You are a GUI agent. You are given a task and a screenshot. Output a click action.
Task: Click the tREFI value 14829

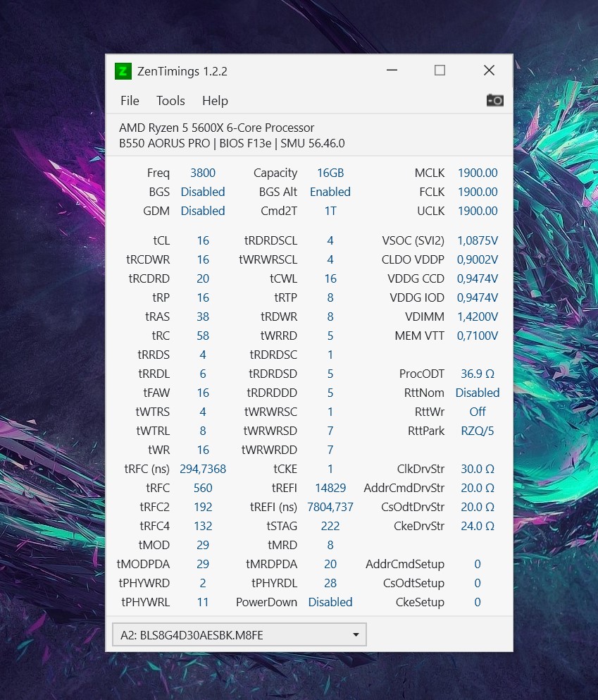pyautogui.click(x=330, y=488)
